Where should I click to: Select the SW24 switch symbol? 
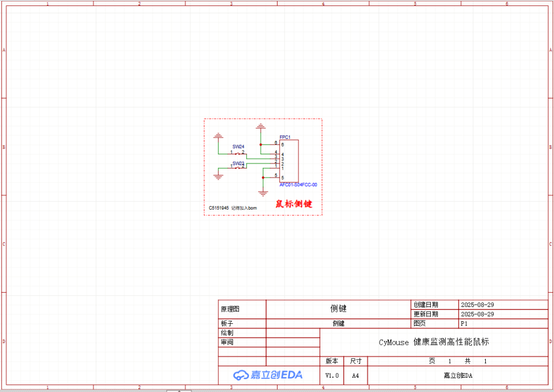[238, 153]
